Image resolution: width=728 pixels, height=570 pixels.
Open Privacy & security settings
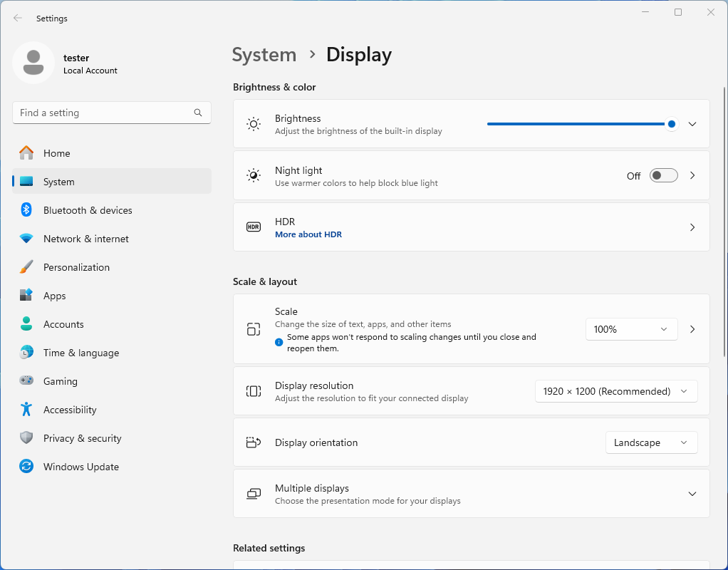point(83,438)
